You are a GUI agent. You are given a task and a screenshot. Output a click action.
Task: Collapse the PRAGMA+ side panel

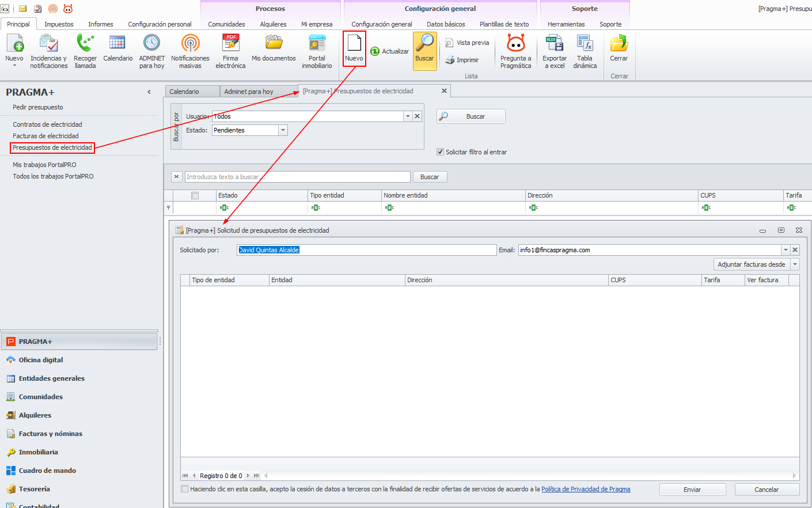(149, 92)
